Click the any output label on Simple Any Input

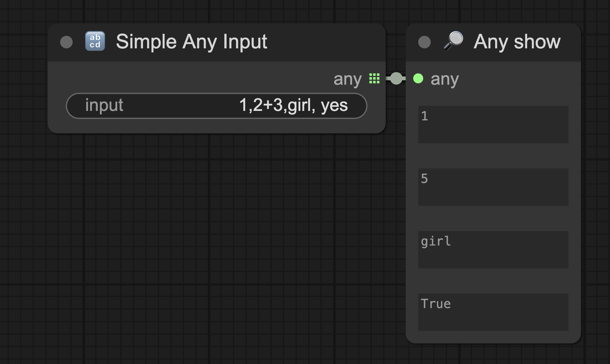(x=347, y=79)
